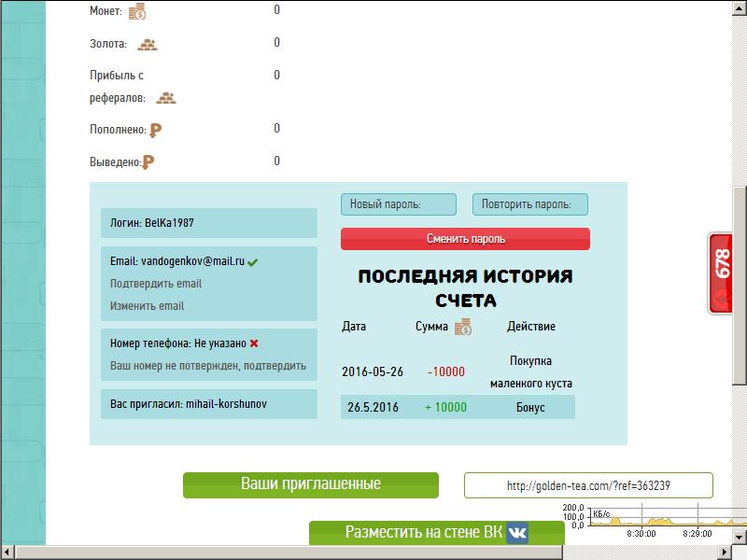Viewport: 747px width, 560px height.
Task: Click the Действие column header
Action: pos(531,327)
